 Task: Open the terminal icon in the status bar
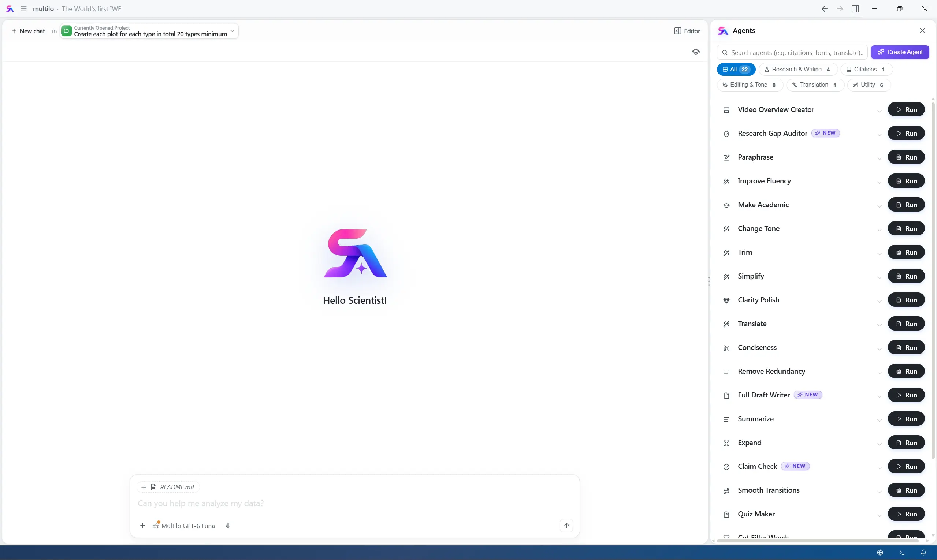tap(902, 552)
